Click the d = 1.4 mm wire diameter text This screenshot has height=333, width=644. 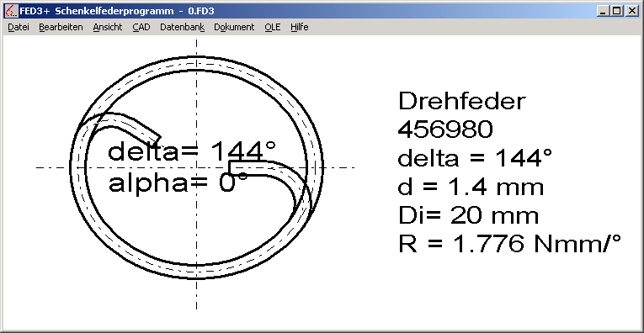point(471,187)
